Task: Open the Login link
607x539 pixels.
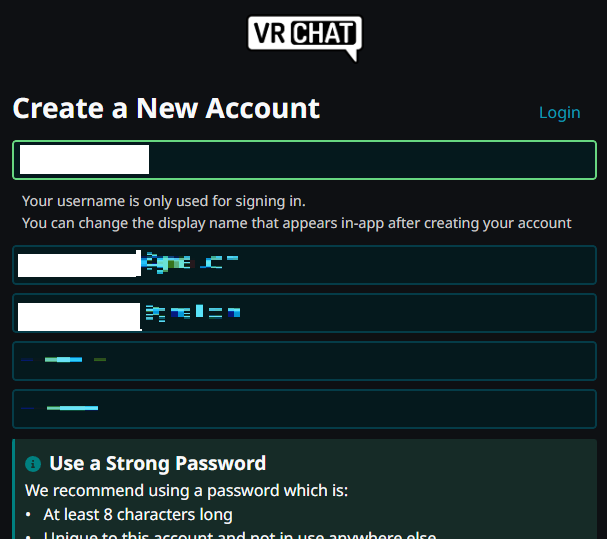Action: pos(559,113)
